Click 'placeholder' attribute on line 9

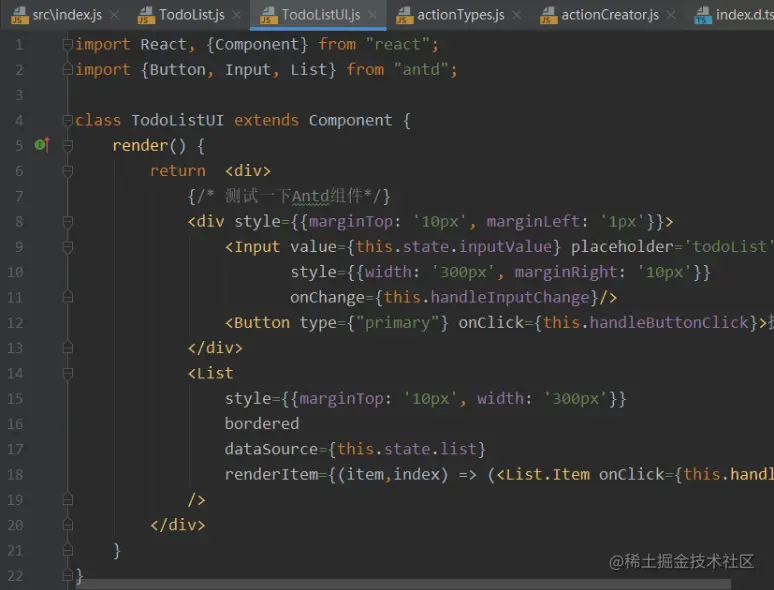tap(622, 246)
